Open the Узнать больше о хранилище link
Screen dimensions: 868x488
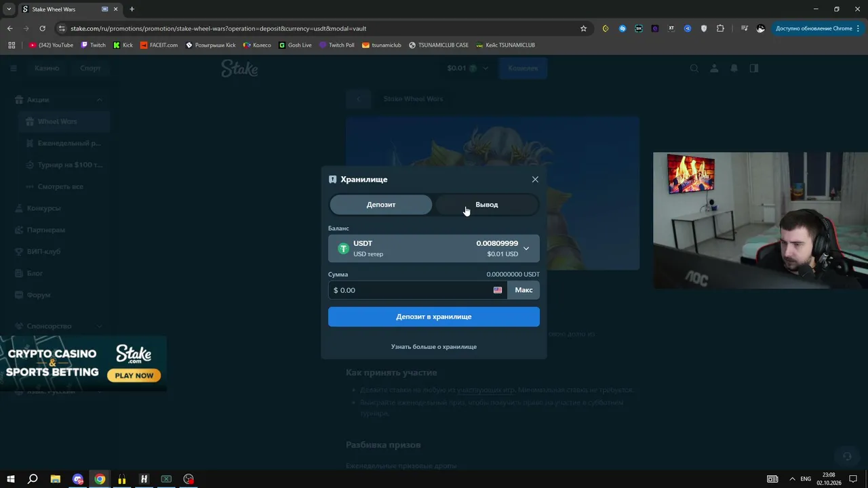(434, 347)
